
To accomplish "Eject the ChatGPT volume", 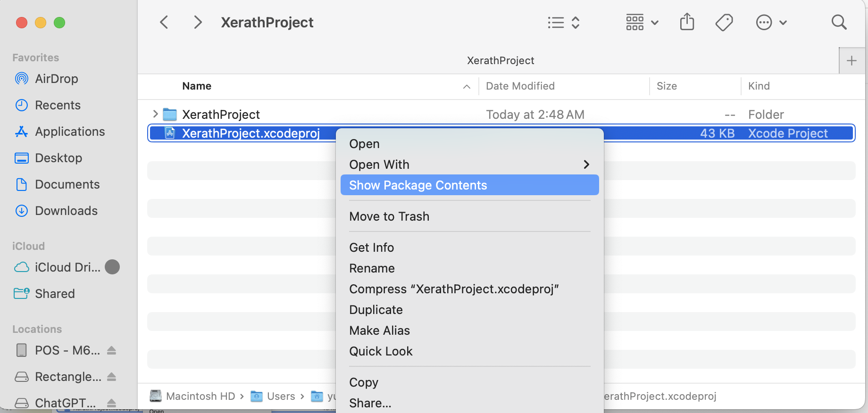I will [111, 403].
